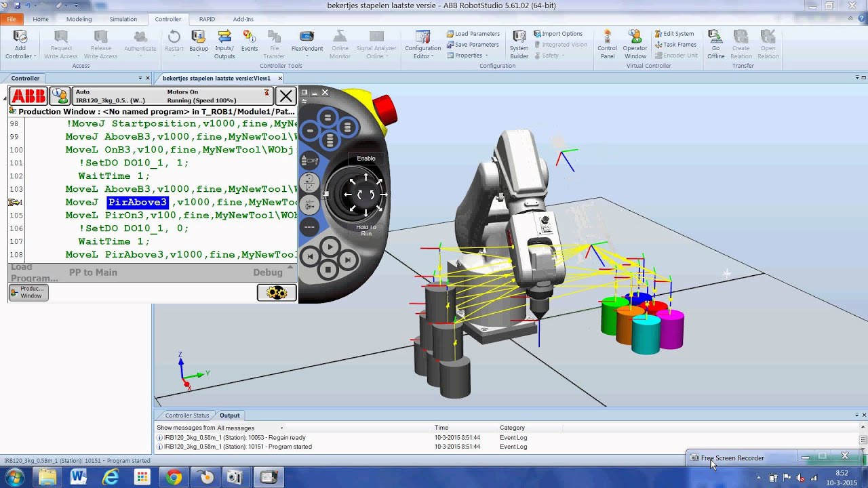Step backward with the FlexPendant button
This screenshot has width=868, height=488.
(311, 257)
